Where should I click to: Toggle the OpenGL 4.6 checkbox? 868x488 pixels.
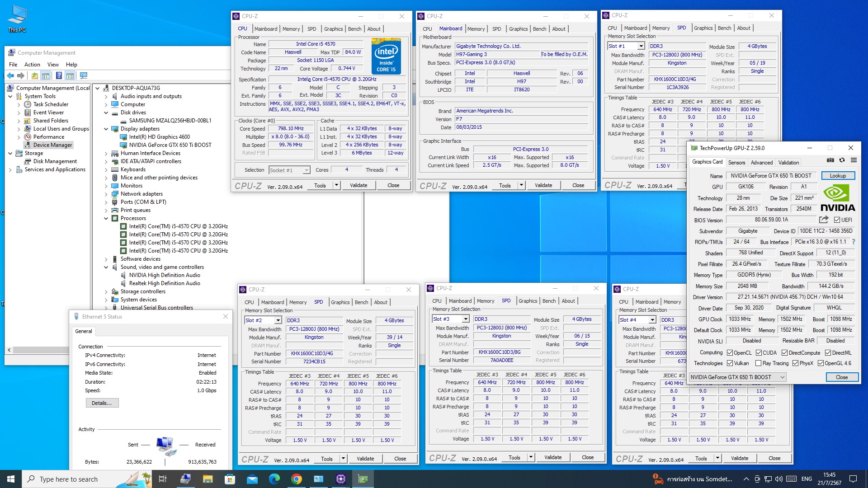pyautogui.click(x=820, y=363)
